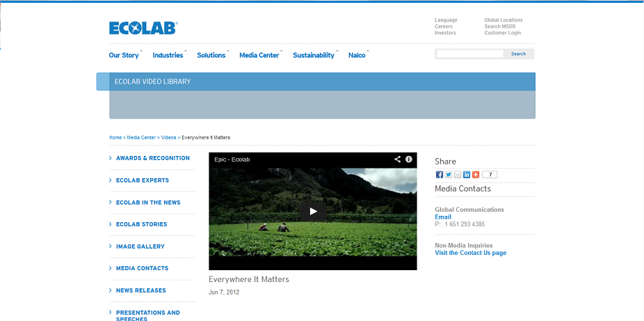Open the Solutions menu

pyautogui.click(x=211, y=55)
